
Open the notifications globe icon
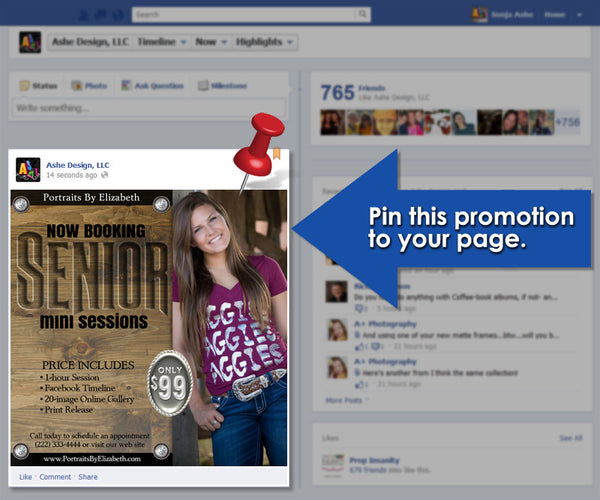118,15
